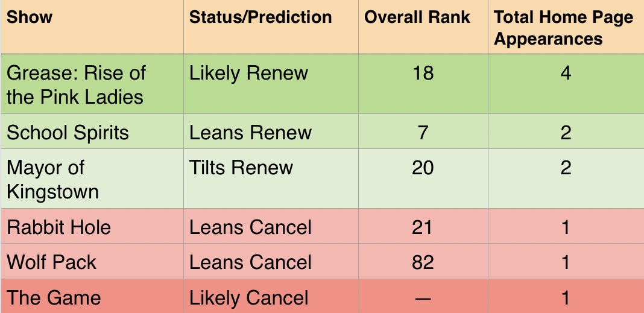
Task: Click the Tilts Renew status cell
Action: [271, 179]
